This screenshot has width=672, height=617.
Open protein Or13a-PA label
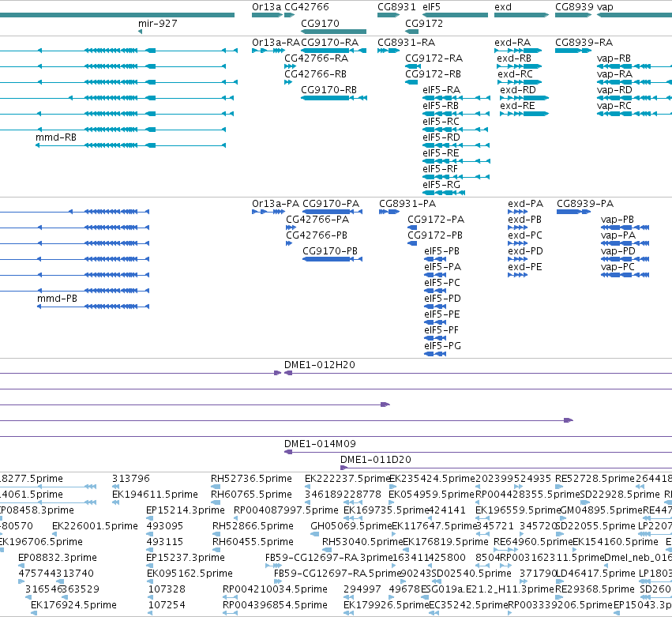[x=276, y=204]
